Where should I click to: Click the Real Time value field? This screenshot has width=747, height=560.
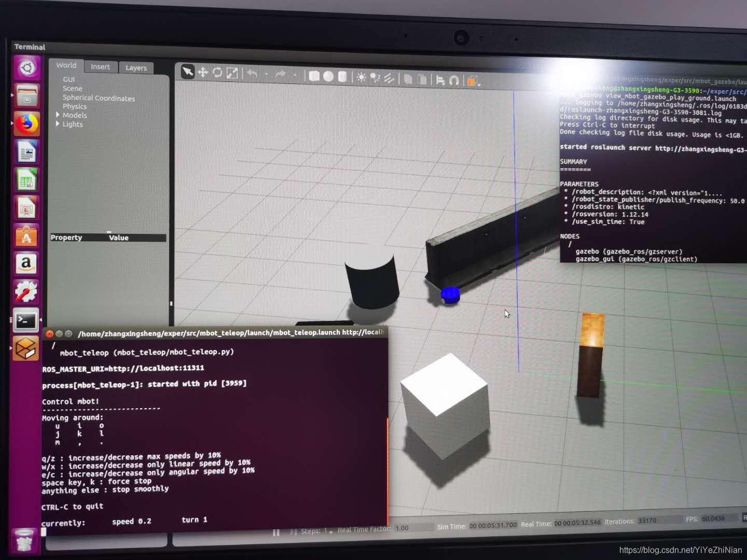point(577,523)
